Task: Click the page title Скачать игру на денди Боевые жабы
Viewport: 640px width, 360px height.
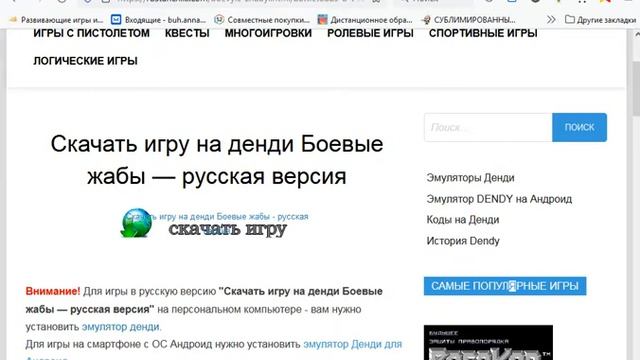Action: coord(217,160)
